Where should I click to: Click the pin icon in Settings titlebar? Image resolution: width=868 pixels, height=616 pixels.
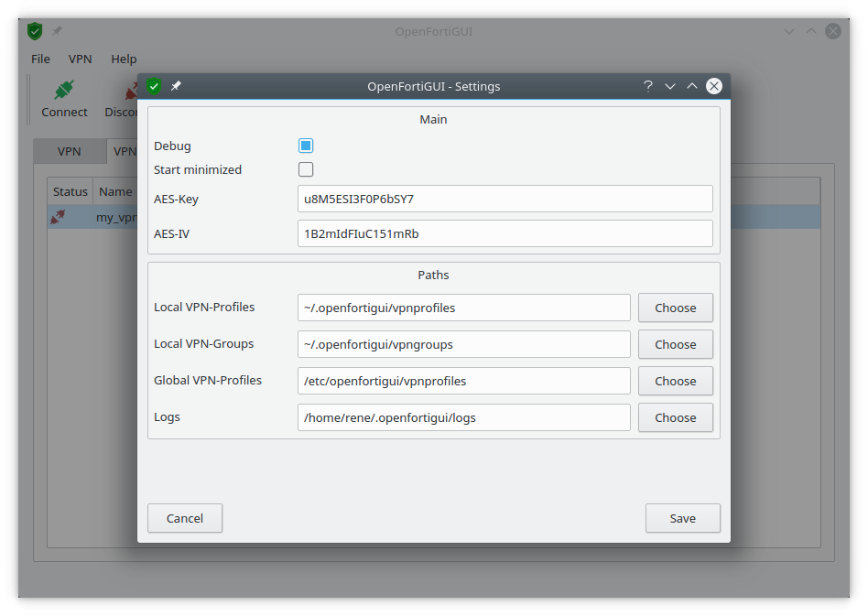176,86
